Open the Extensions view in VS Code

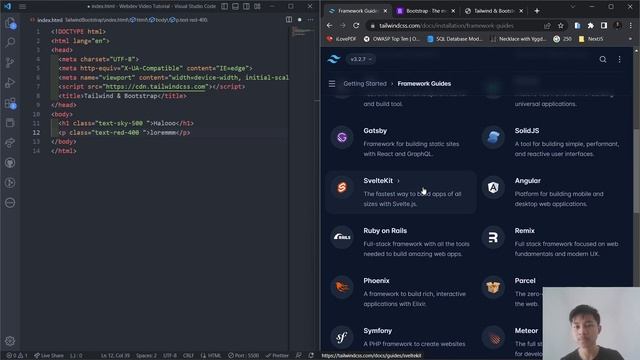coord(11,103)
